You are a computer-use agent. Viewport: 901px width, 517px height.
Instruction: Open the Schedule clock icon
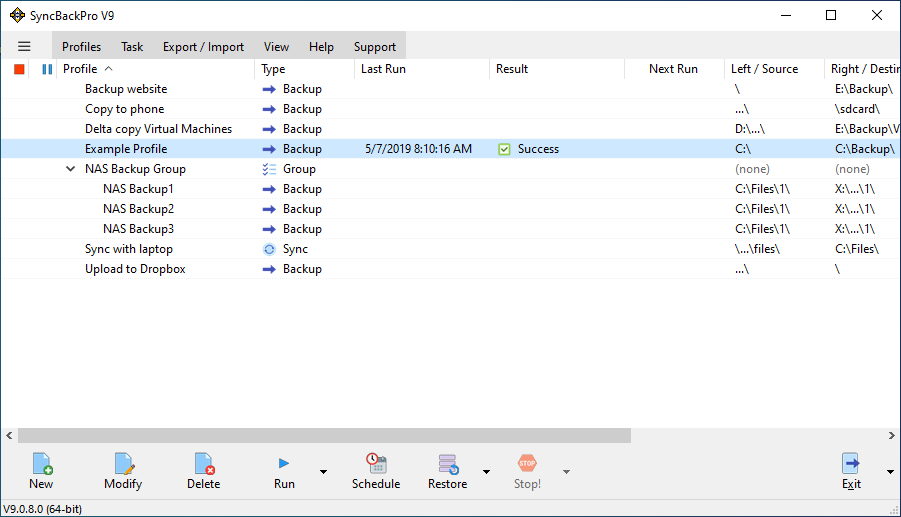point(376,464)
